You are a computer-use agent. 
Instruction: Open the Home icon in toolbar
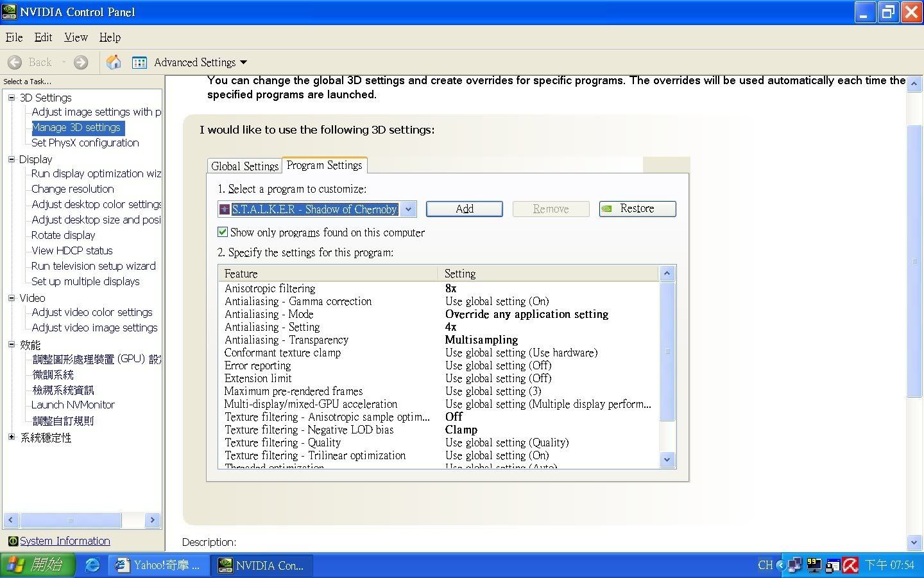(114, 62)
